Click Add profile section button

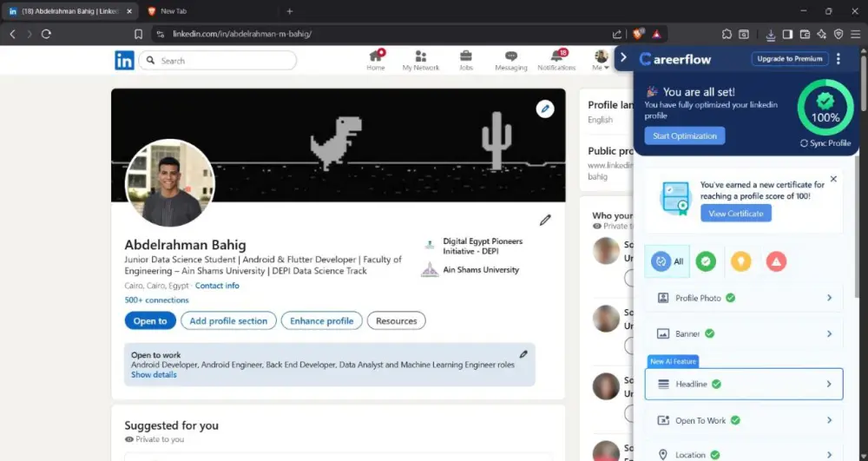[x=228, y=321]
